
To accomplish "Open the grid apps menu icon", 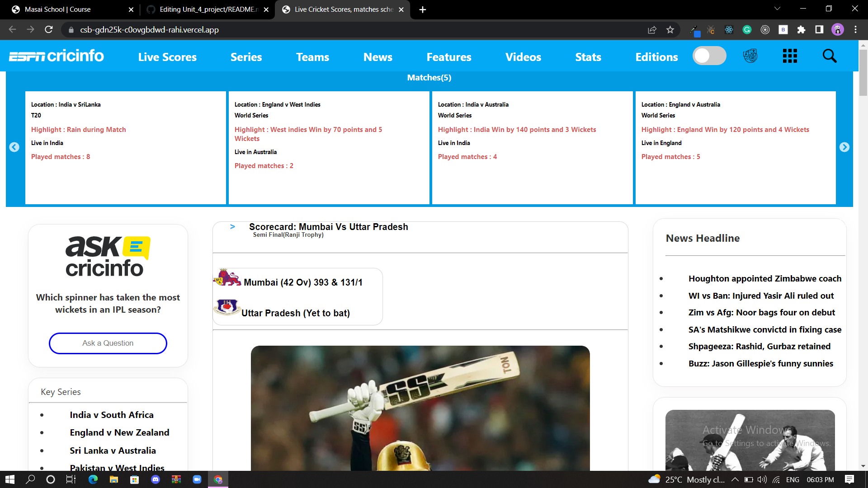I will 789,56.
